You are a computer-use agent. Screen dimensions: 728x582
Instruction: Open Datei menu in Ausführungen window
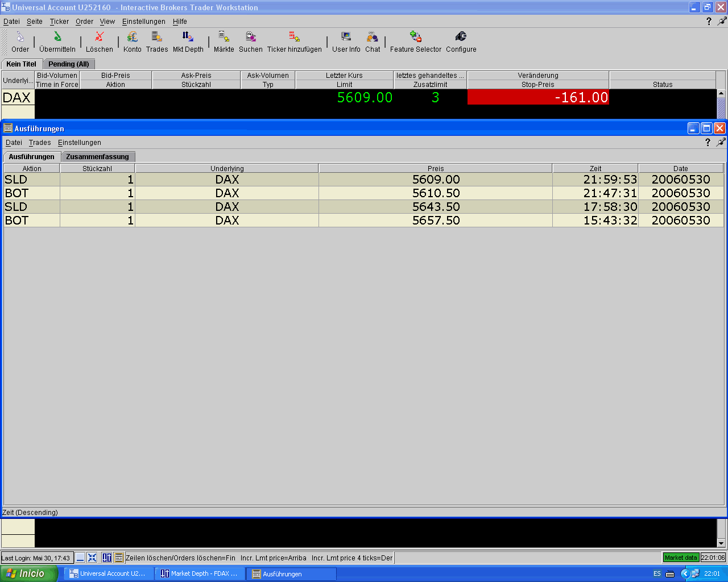(x=14, y=143)
